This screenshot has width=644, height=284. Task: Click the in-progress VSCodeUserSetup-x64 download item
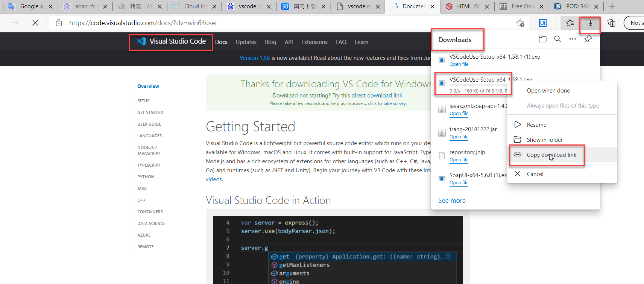pos(473,85)
